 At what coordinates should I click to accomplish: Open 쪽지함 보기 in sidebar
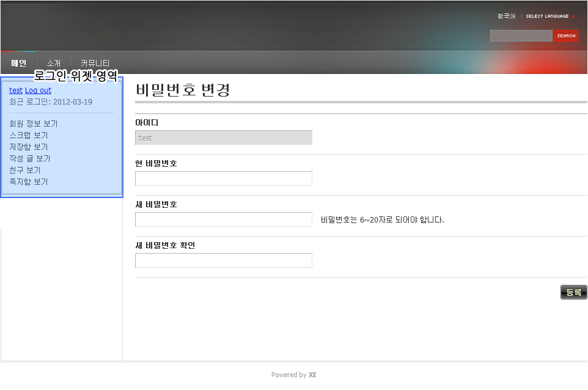click(x=29, y=182)
